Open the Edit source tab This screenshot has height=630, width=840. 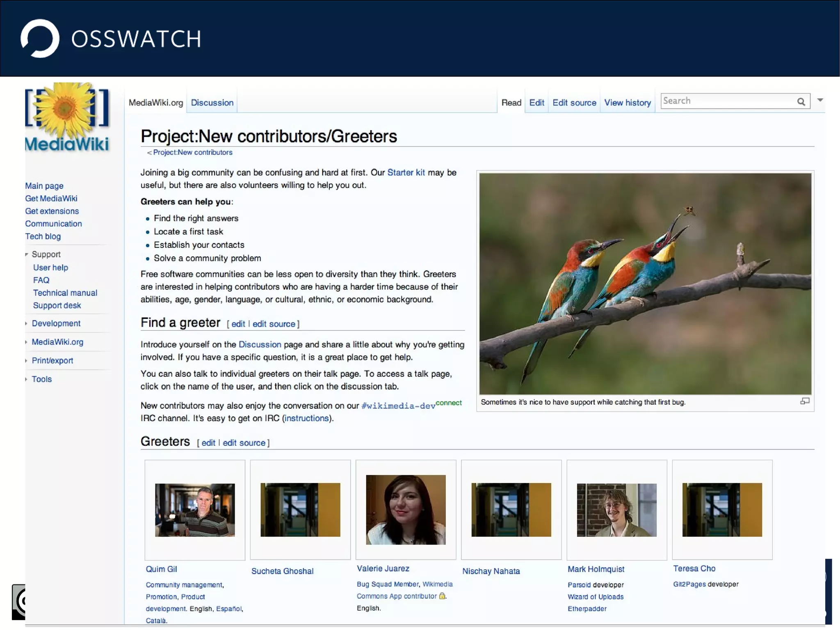[574, 103]
